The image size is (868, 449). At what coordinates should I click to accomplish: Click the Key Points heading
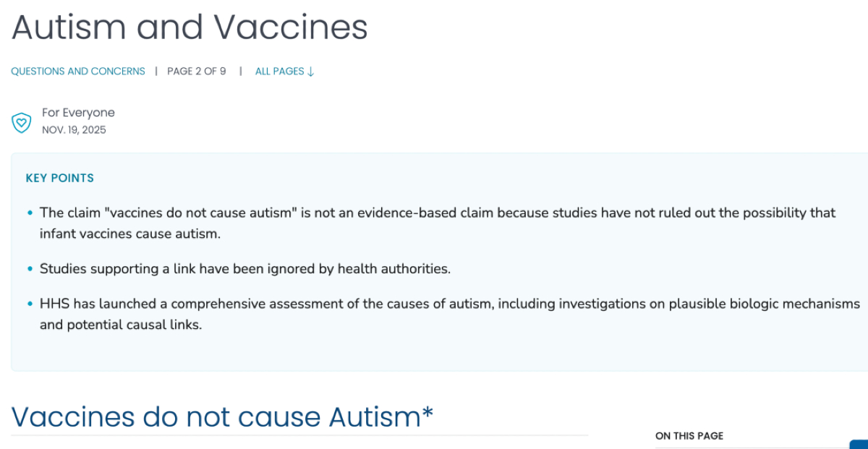[x=60, y=178]
